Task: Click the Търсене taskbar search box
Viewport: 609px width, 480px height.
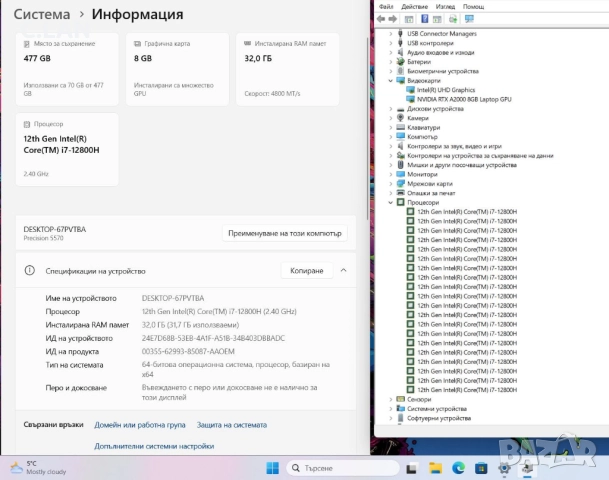Action: (x=343, y=468)
